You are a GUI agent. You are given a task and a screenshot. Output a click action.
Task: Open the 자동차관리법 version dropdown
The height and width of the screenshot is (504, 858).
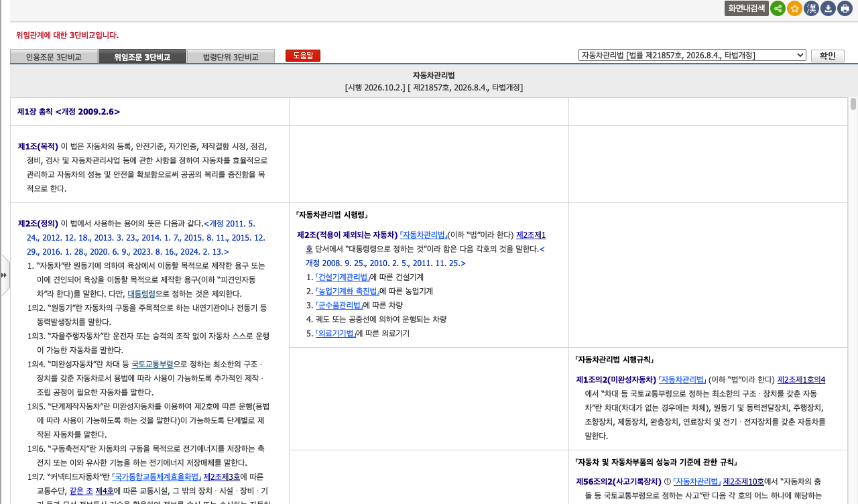click(692, 55)
